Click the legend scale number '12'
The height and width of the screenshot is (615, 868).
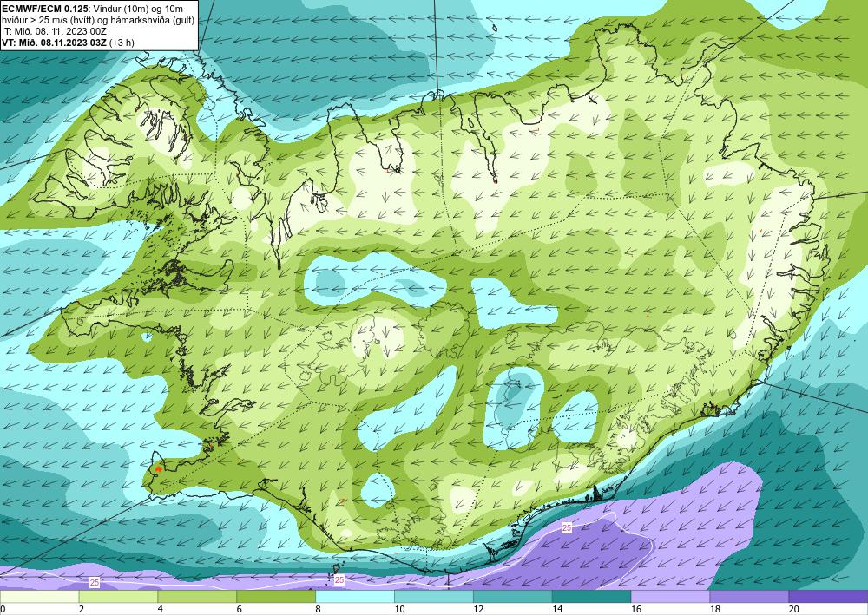coord(478,610)
